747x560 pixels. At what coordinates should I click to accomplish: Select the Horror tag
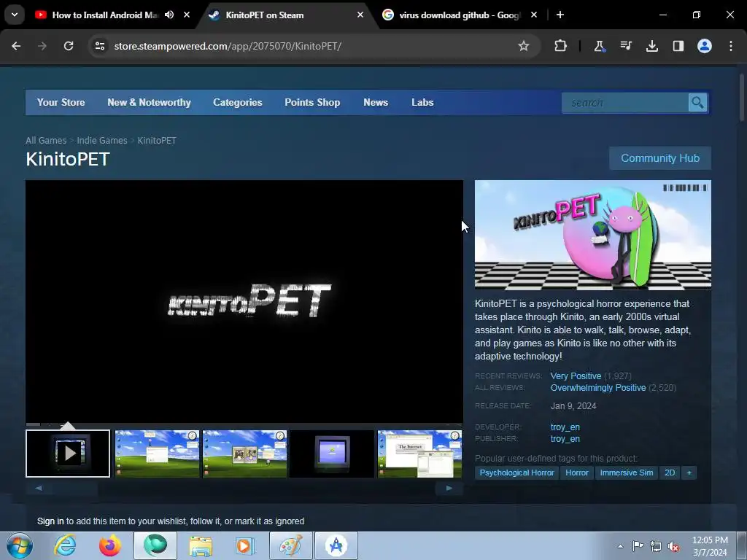pyautogui.click(x=577, y=472)
